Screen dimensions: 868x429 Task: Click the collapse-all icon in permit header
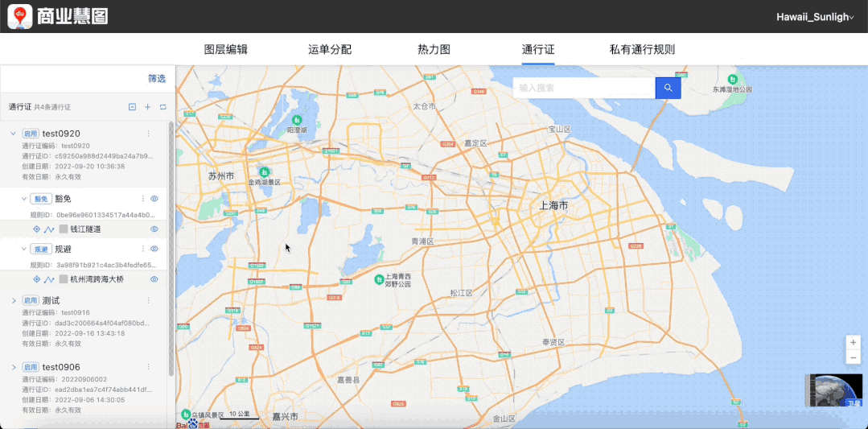point(132,107)
